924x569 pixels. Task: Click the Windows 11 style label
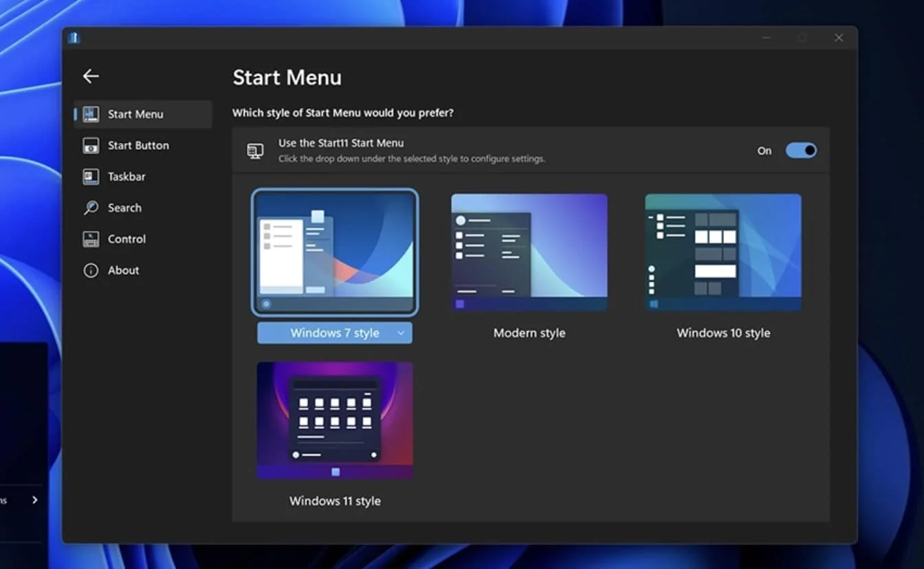click(x=335, y=501)
